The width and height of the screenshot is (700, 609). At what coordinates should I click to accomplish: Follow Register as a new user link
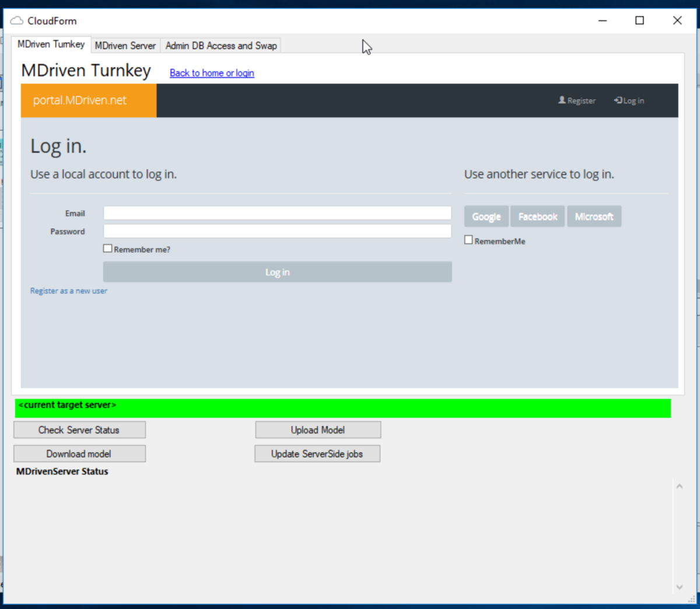69,290
